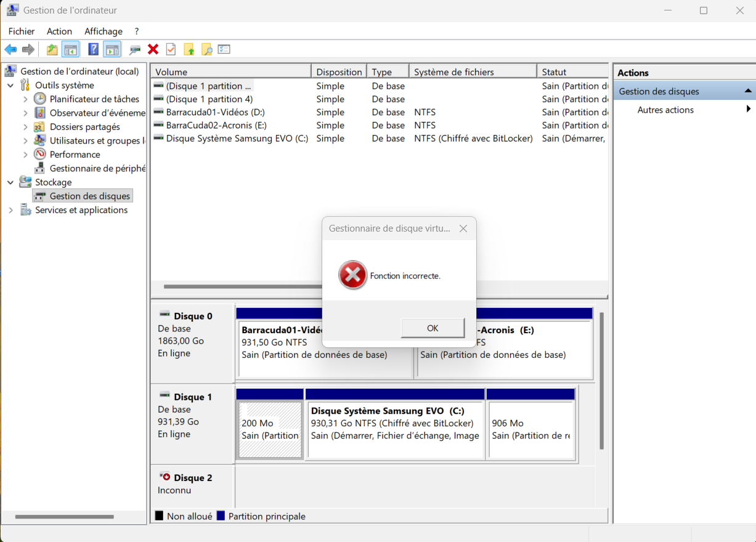Open the Fichier menu
Viewport: 756px width, 542px height.
click(22, 31)
